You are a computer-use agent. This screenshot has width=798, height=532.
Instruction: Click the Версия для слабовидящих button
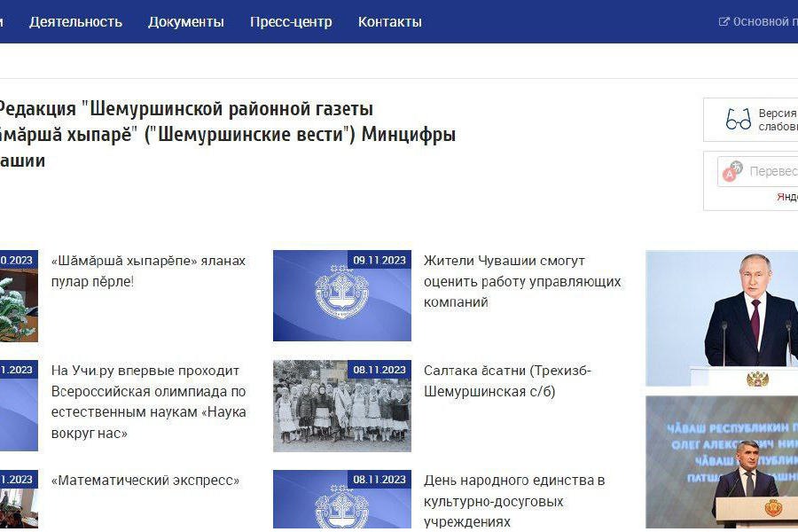(x=751, y=120)
